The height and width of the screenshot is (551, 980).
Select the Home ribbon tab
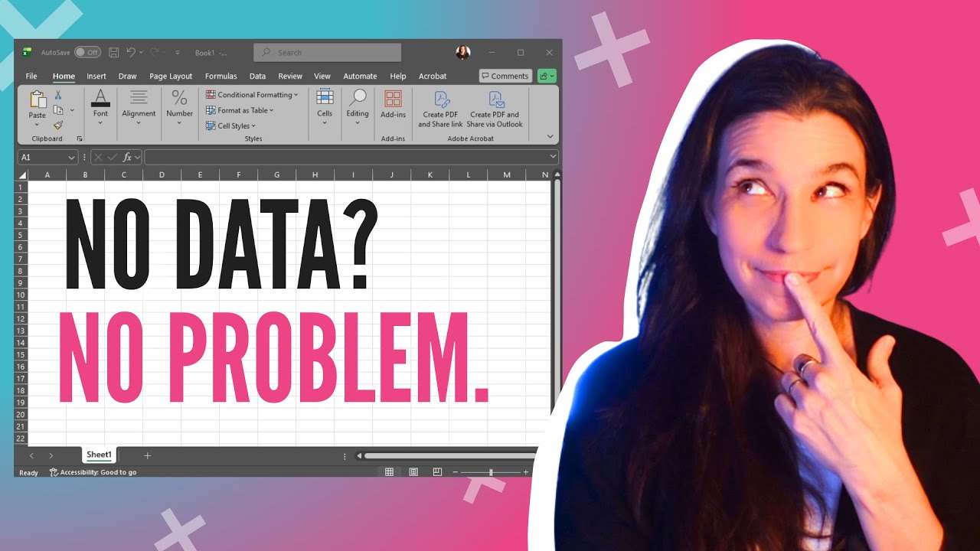coord(64,76)
